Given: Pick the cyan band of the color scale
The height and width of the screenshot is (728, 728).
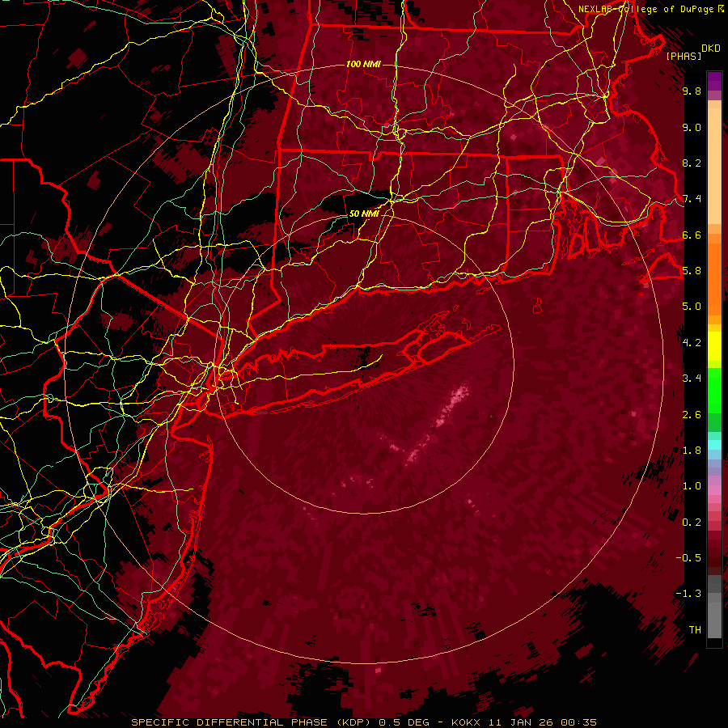Looking at the screenshot, I should click(714, 445).
